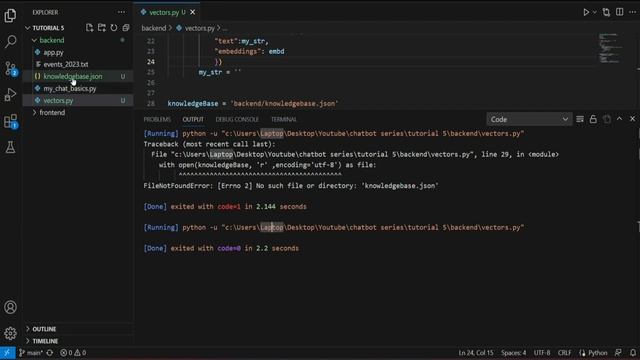This screenshot has height=360, width=640.
Task: Open the Accounts menu icon
Action: pyautogui.click(x=10, y=307)
